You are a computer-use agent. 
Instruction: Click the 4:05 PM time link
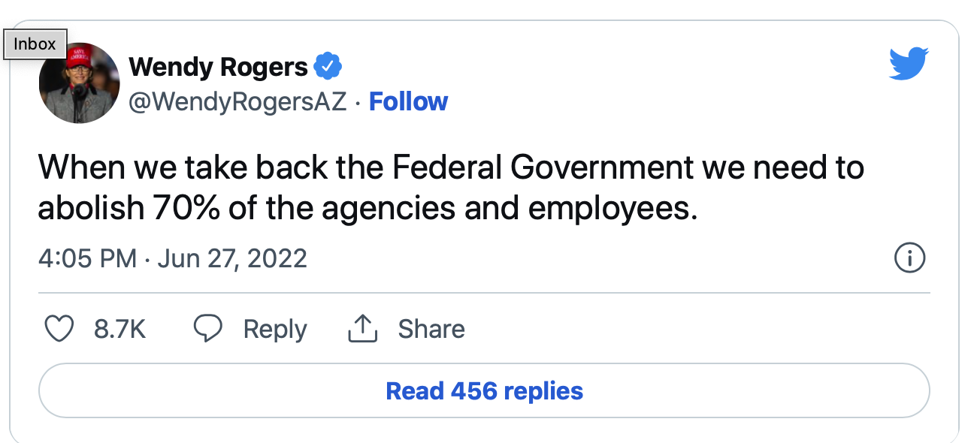click(x=87, y=258)
